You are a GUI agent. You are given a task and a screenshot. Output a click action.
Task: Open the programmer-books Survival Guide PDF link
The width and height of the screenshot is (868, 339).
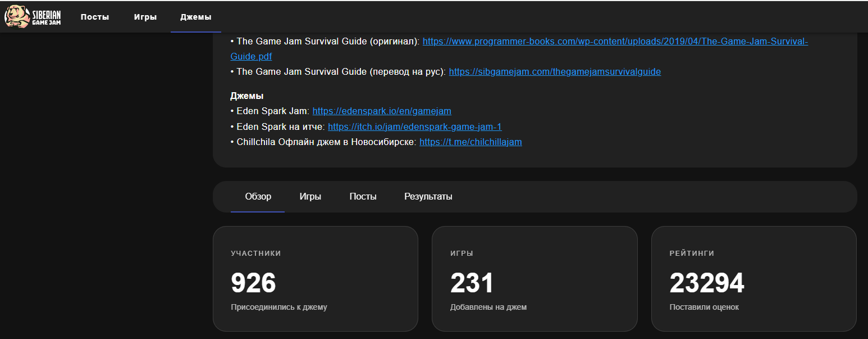click(x=615, y=42)
